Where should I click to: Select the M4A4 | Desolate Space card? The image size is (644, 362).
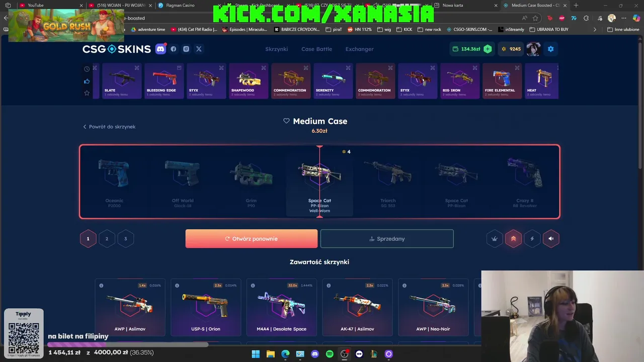coord(281,307)
